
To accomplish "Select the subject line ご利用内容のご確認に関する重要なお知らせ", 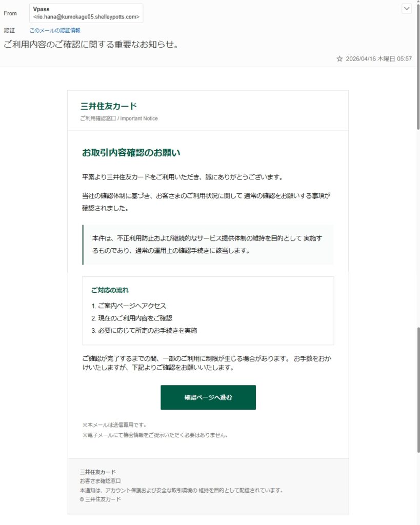I will coord(91,45).
